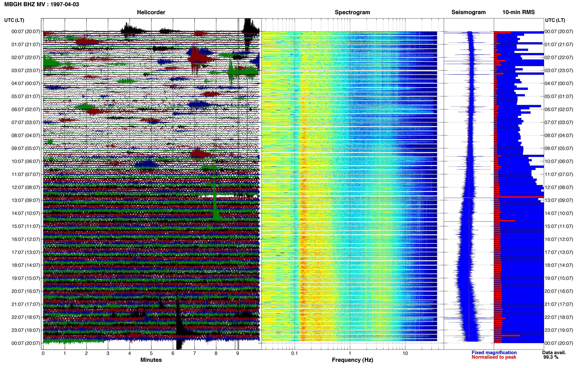The image size is (588, 368).
Task: Click the 'Minutes' x-axis label
Action: pos(151,360)
